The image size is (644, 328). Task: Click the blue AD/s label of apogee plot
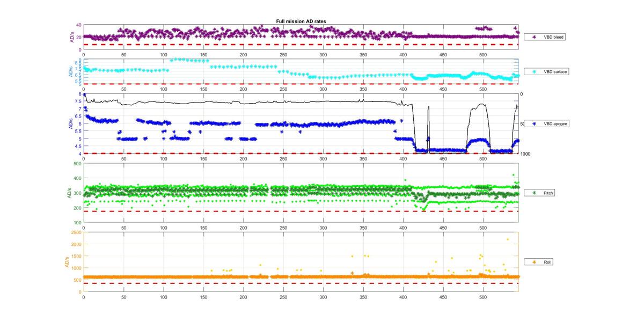pyautogui.click(x=70, y=124)
